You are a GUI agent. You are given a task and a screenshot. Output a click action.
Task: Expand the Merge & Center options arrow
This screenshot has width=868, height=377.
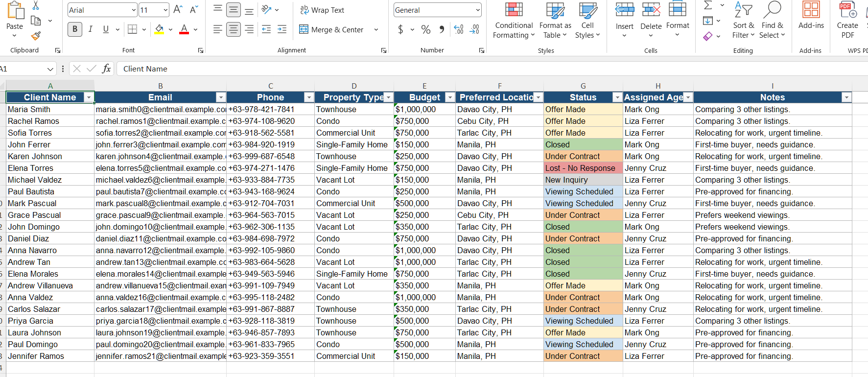point(376,29)
